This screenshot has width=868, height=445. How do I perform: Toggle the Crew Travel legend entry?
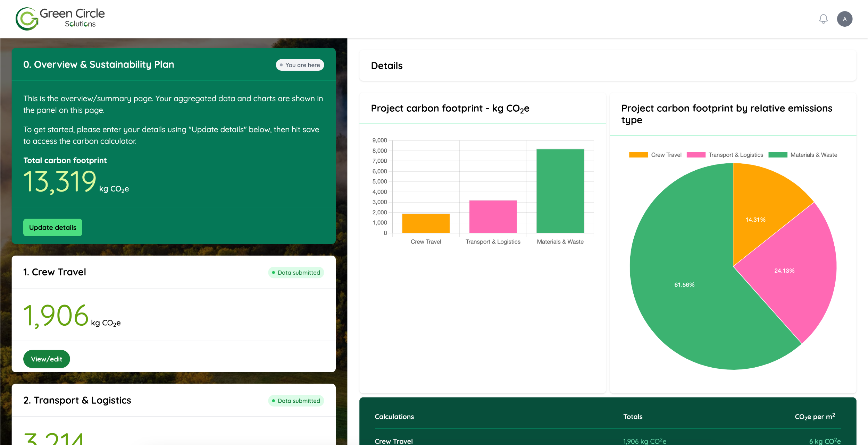click(666, 155)
